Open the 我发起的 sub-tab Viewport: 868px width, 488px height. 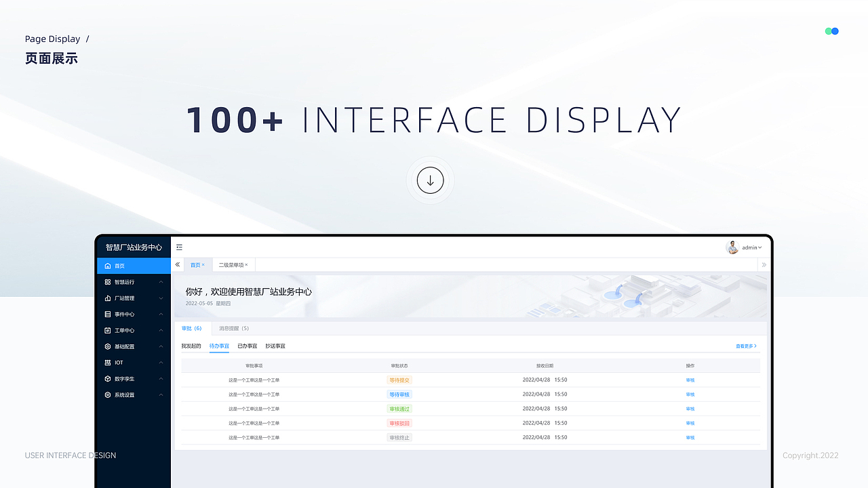click(191, 346)
